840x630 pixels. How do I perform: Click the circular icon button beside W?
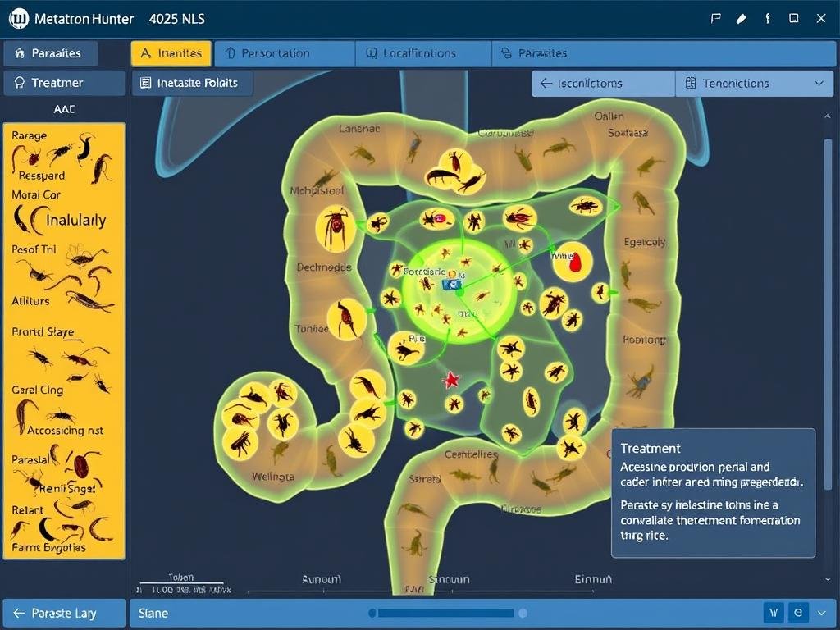point(797,612)
